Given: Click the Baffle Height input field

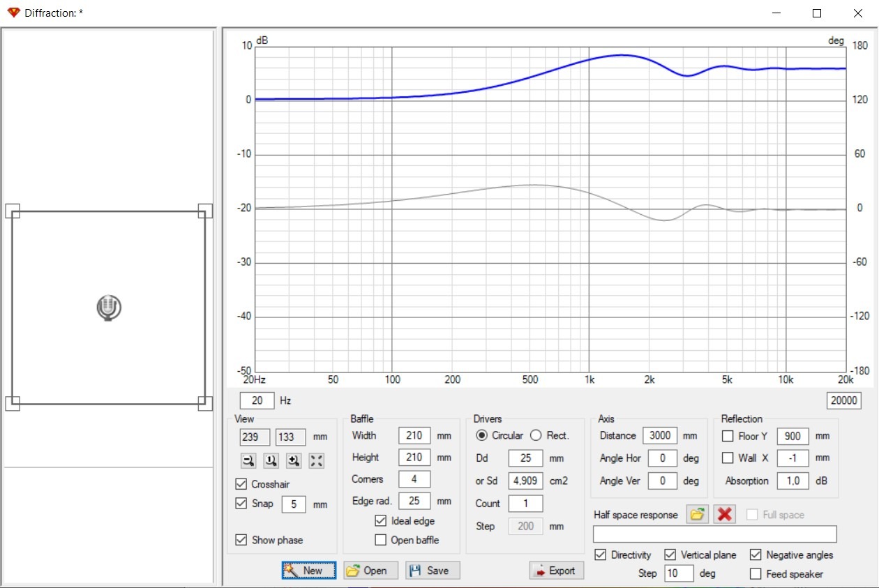Looking at the screenshot, I should (414, 458).
